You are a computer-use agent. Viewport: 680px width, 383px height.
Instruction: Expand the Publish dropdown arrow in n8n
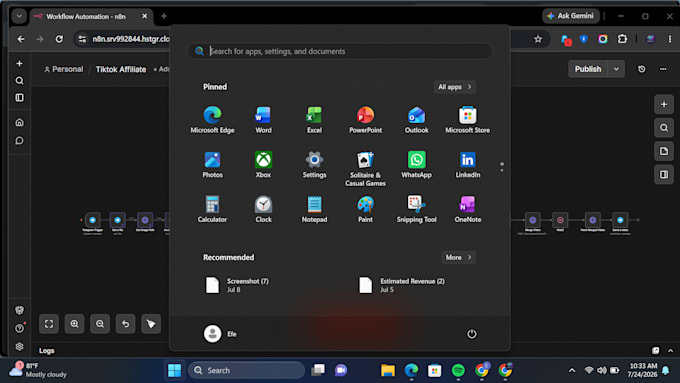tap(616, 69)
